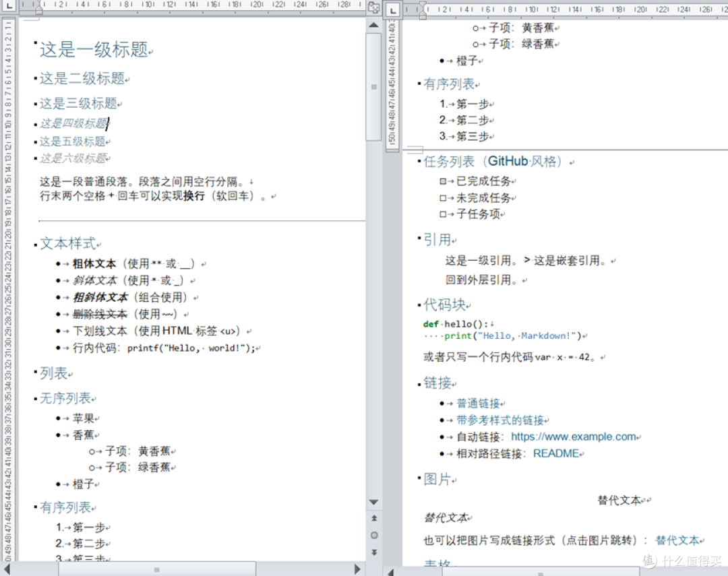Click the code line def hello():

[456, 324]
